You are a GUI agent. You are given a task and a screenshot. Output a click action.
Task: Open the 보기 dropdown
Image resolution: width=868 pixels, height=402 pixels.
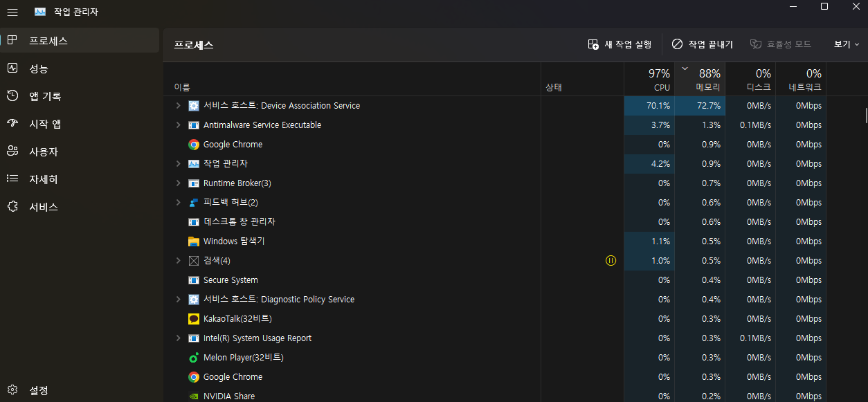click(846, 44)
